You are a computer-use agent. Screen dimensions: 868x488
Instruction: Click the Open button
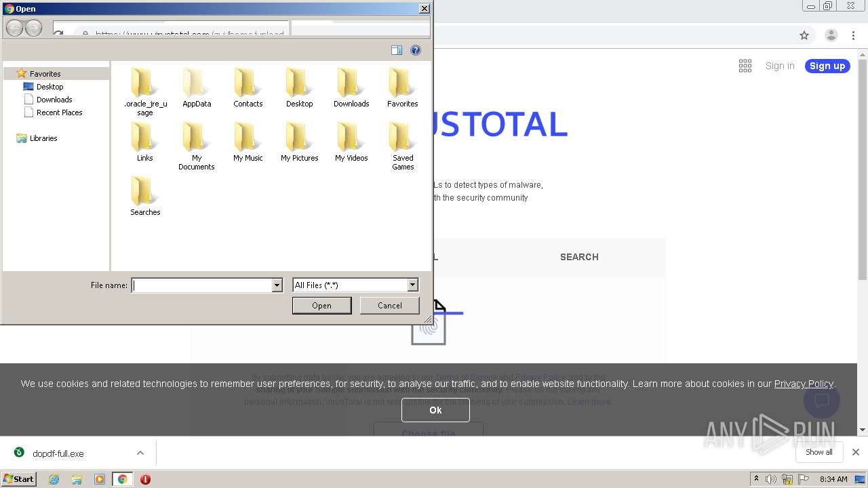321,306
